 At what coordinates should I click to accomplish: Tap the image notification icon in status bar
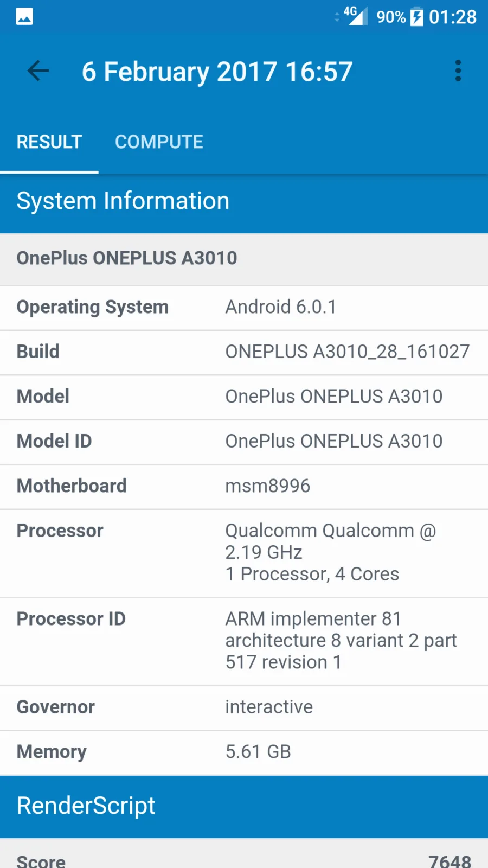tap(24, 17)
